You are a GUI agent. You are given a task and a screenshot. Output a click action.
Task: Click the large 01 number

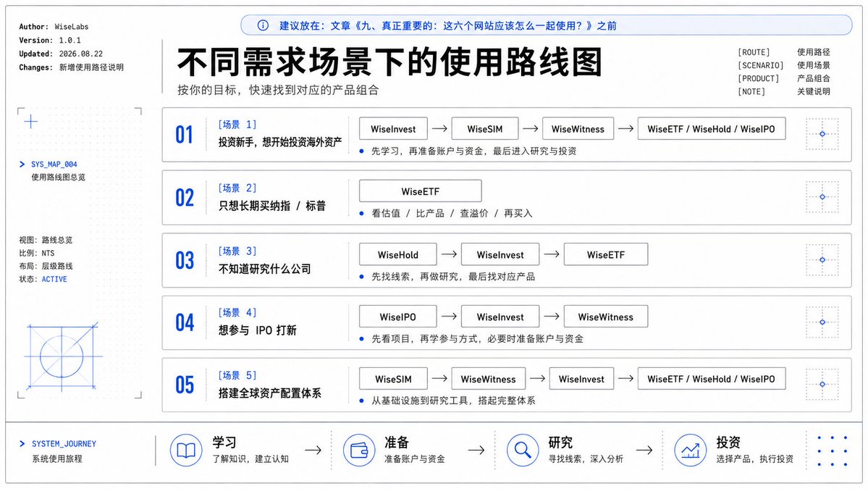pyautogui.click(x=185, y=135)
